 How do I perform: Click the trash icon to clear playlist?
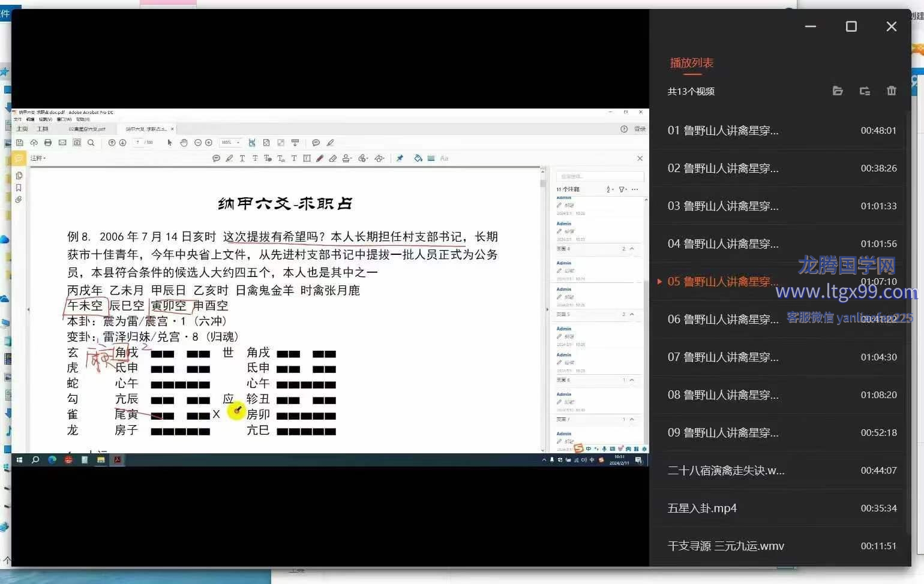pos(891,91)
